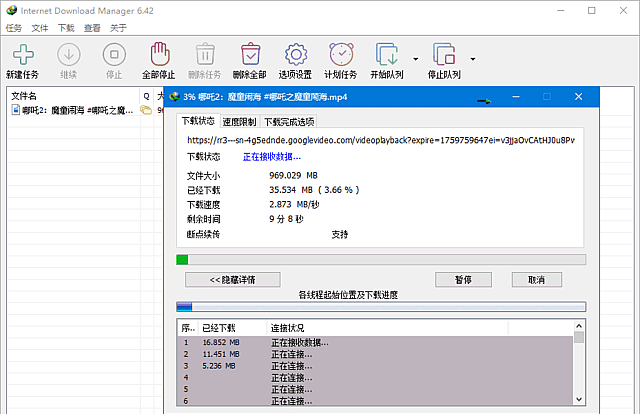Click the <<隐藏详情 button
The width and height of the screenshot is (640, 414).
[x=233, y=280]
